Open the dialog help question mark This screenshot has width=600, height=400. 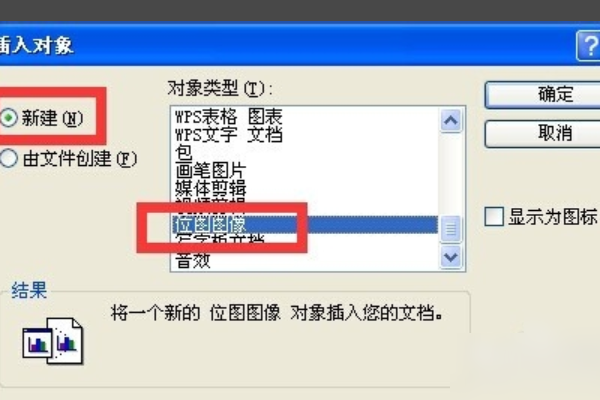click(589, 46)
